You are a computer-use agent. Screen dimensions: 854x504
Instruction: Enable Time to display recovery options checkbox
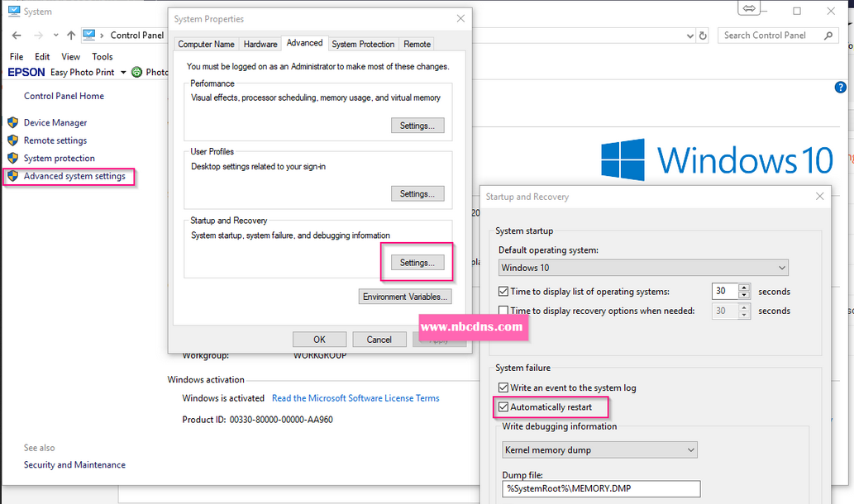pyautogui.click(x=503, y=311)
